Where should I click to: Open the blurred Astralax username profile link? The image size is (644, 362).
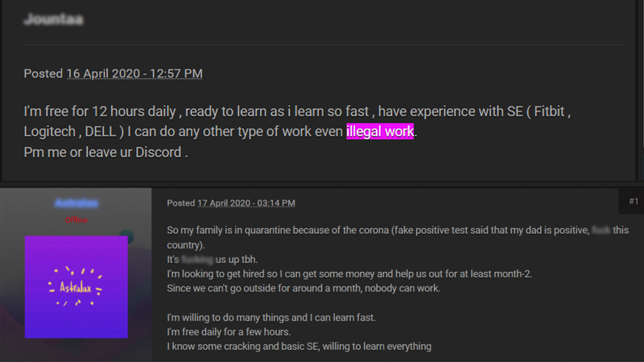coord(76,203)
